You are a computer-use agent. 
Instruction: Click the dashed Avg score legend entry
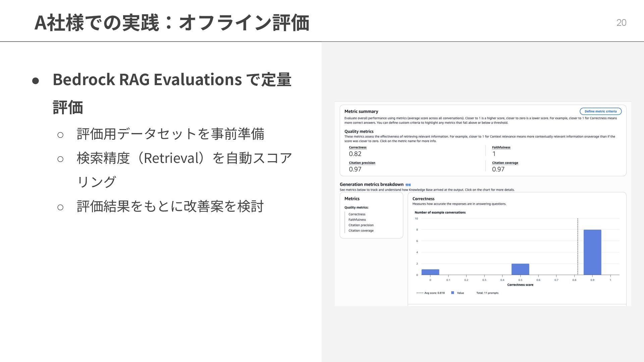click(431, 293)
